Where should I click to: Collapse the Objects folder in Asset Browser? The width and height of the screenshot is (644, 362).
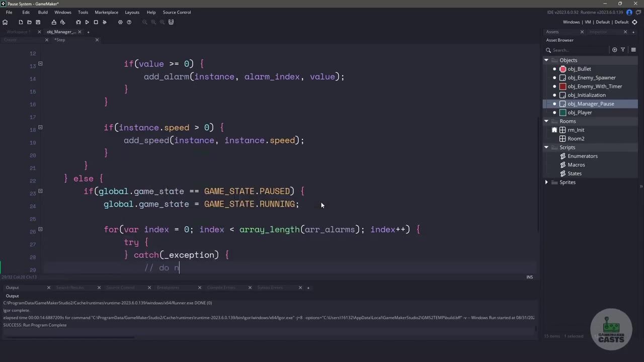(546, 60)
